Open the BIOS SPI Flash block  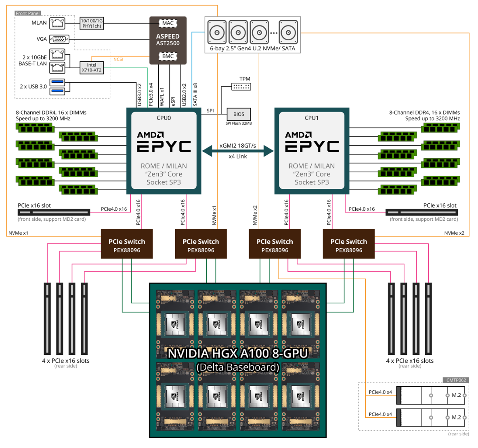pyautogui.click(x=239, y=114)
